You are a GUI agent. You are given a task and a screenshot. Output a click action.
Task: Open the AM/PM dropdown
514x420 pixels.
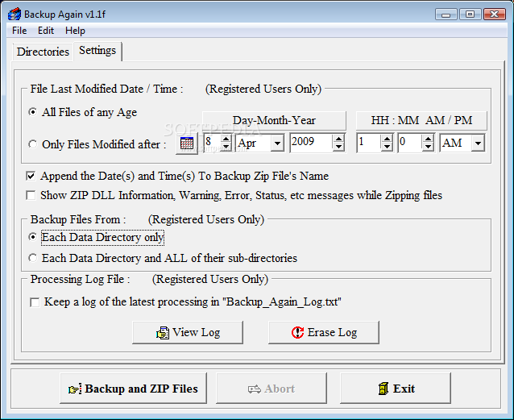point(478,143)
